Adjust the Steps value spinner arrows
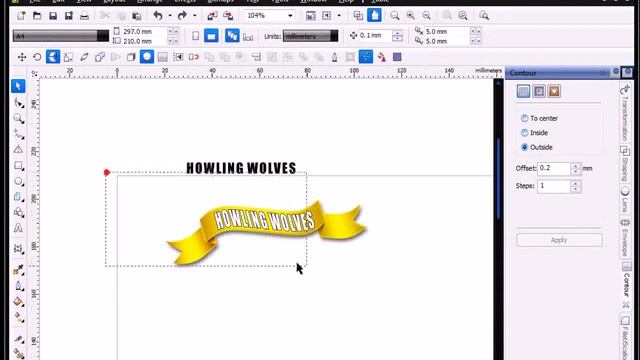The image size is (640, 360). pyautogui.click(x=576, y=186)
